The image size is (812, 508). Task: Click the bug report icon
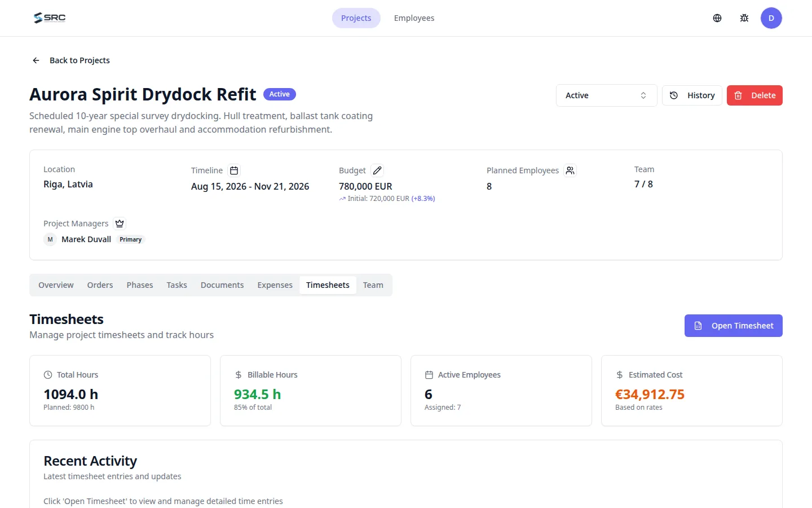pyautogui.click(x=744, y=18)
